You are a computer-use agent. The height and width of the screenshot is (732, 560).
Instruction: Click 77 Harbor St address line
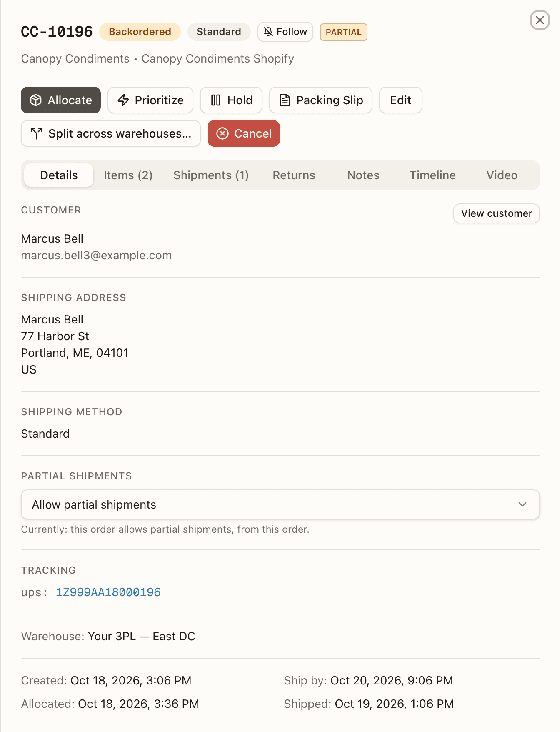pyautogui.click(x=55, y=336)
